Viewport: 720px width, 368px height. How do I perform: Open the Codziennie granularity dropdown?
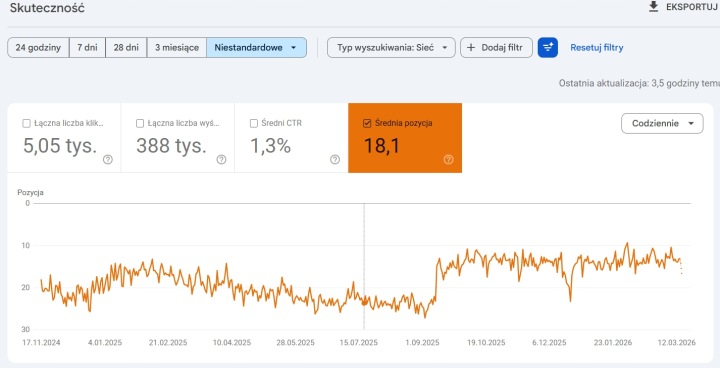click(x=662, y=124)
